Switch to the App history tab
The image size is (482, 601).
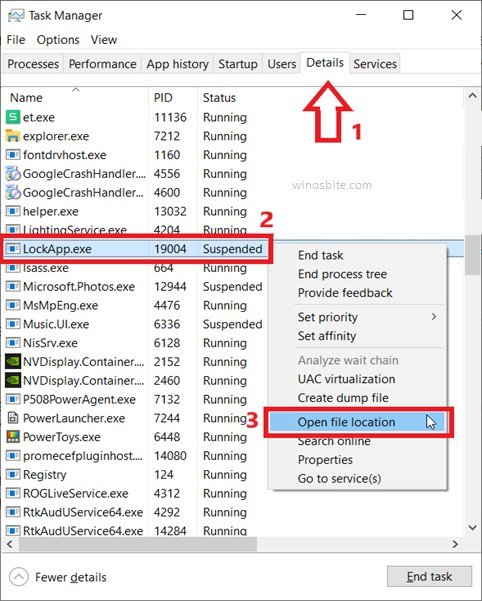tap(177, 64)
